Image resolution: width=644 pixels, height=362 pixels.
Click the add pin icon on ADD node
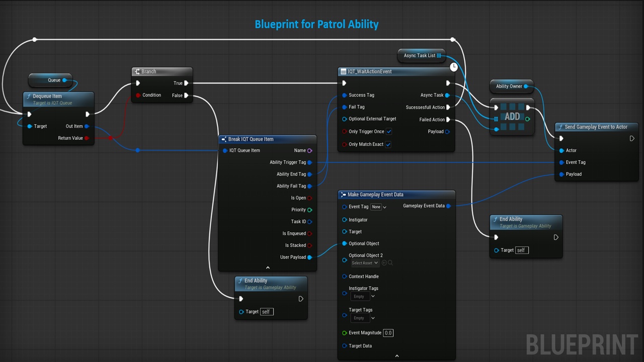(x=527, y=119)
